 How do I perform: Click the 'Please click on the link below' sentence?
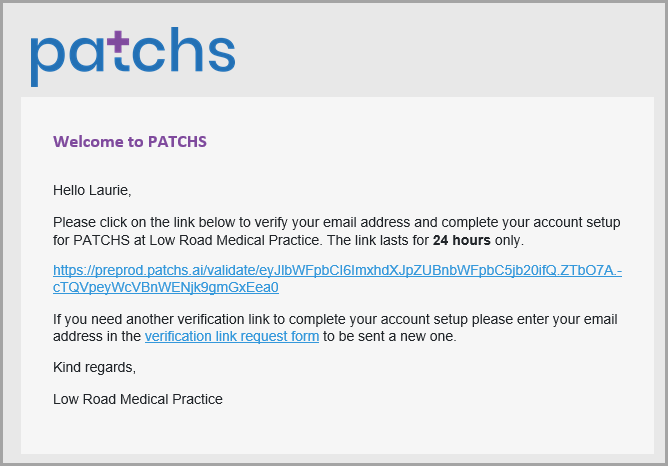[x=337, y=231]
